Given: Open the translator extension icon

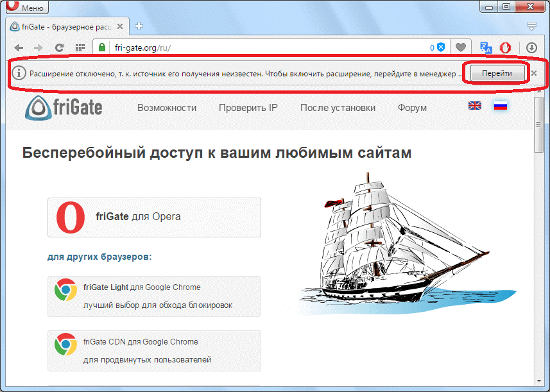Looking at the screenshot, I should [486, 47].
